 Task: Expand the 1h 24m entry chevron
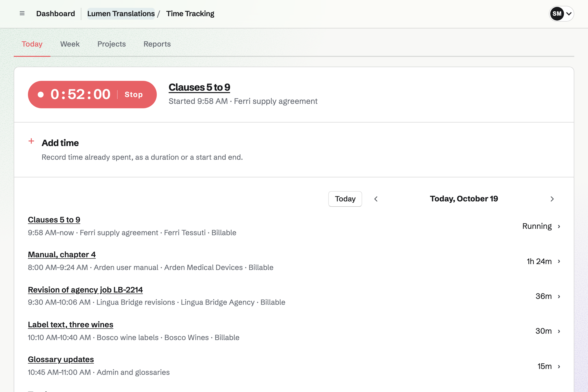pyautogui.click(x=559, y=261)
